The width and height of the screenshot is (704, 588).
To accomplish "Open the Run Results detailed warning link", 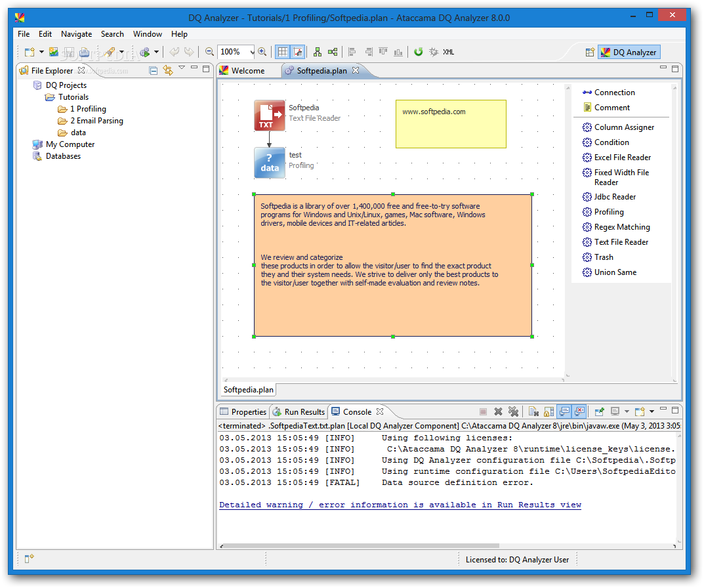I will (400, 505).
